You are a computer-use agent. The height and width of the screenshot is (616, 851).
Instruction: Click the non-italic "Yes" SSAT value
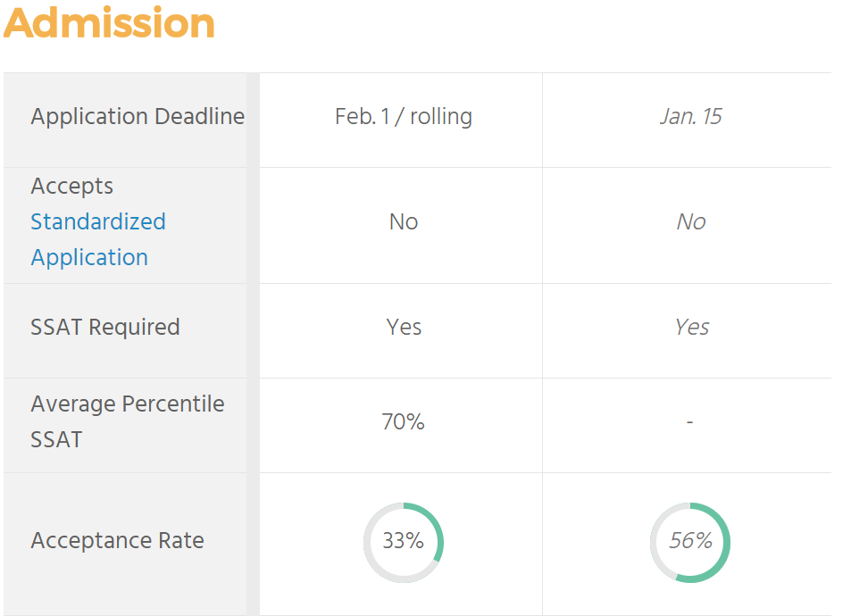pyautogui.click(x=404, y=328)
